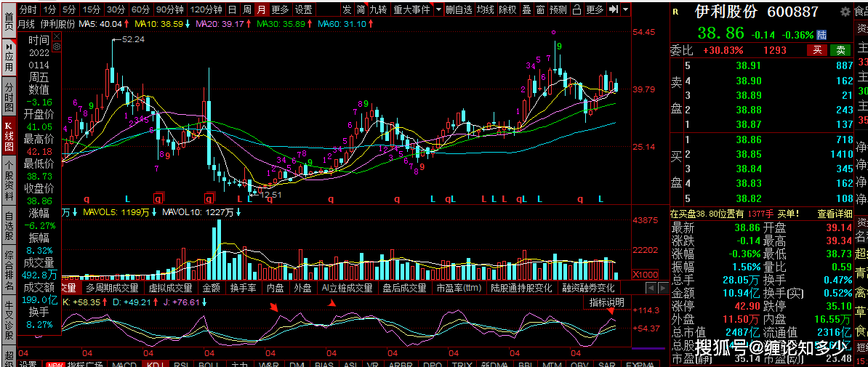Select the MACD indicator tab at bottom
Image resolution: width=868 pixels, height=367 pixels.
coord(124,364)
